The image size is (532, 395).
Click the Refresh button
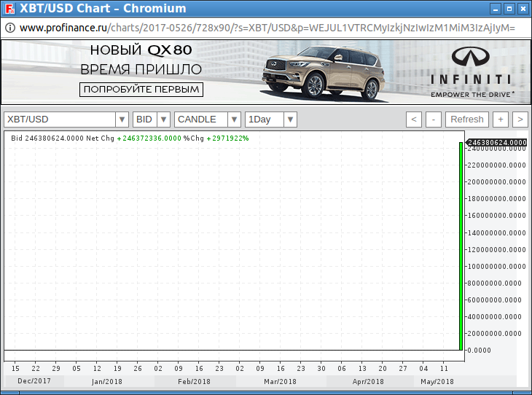click(x=466, y=120)
